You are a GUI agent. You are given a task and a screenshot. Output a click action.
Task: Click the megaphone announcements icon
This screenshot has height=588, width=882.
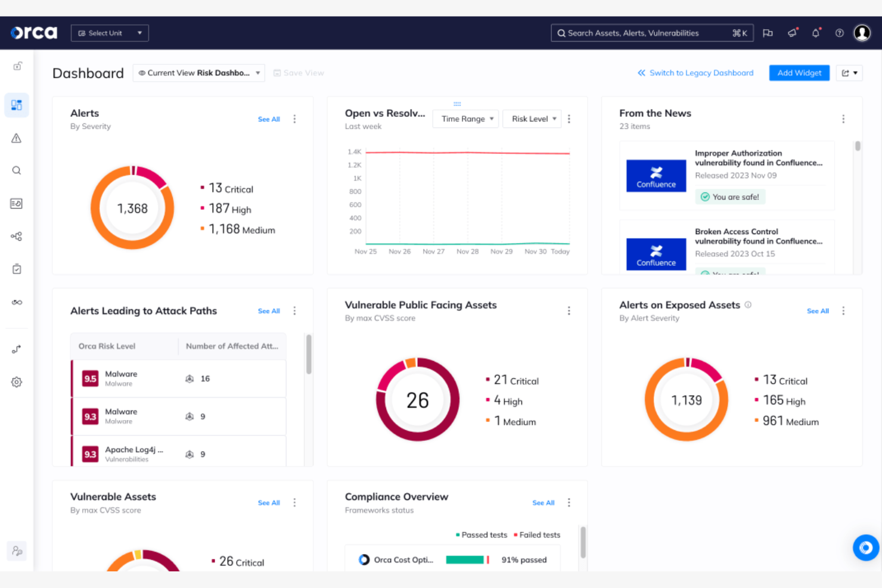click(792, 33)
